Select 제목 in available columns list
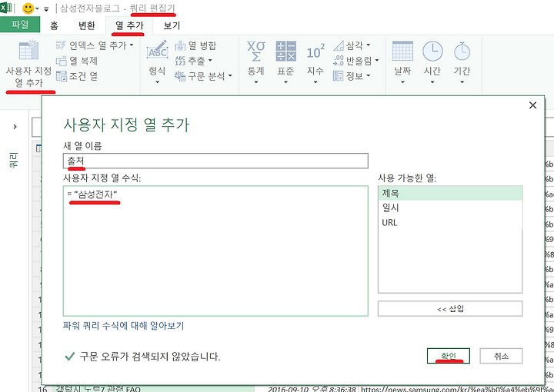The height and width of the screenshot is (392, 554). pyautogui.click(x=450, y=194)
